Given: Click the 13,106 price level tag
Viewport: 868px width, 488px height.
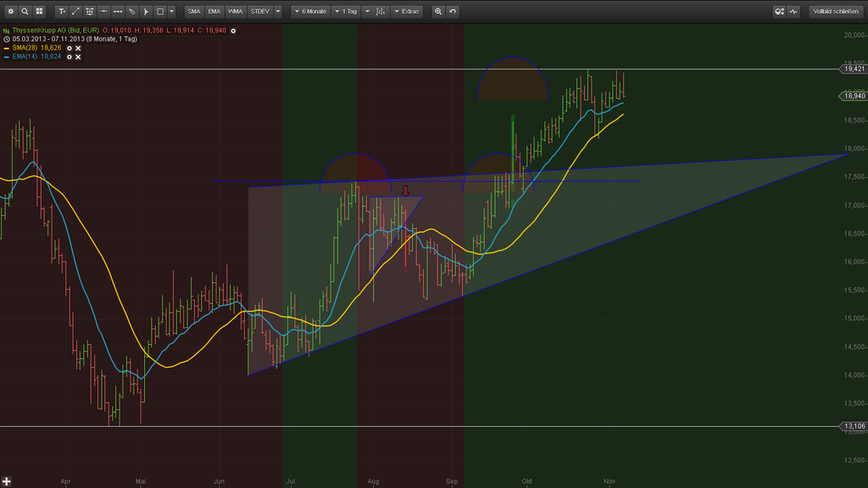Looking at the screenshot, I should pos(853,427).
